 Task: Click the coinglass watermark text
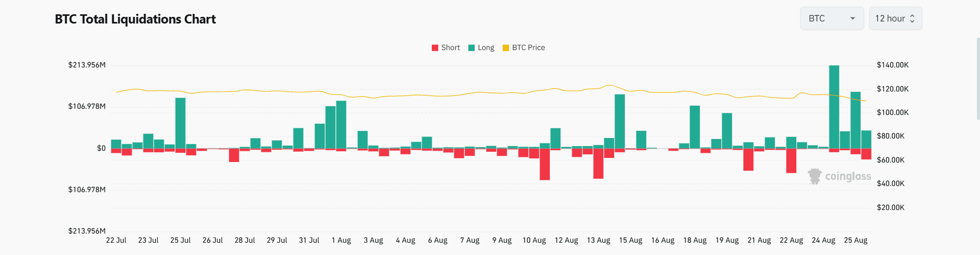point(848,176)
